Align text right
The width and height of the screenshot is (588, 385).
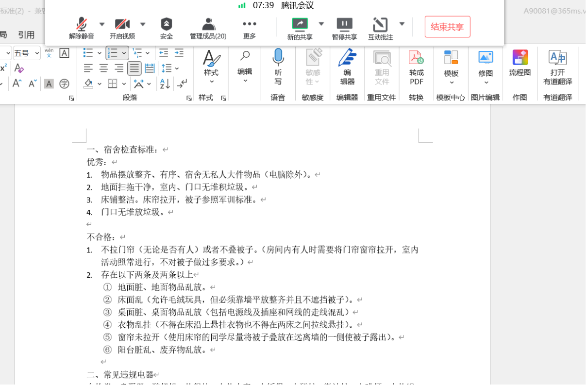[119, 68]
